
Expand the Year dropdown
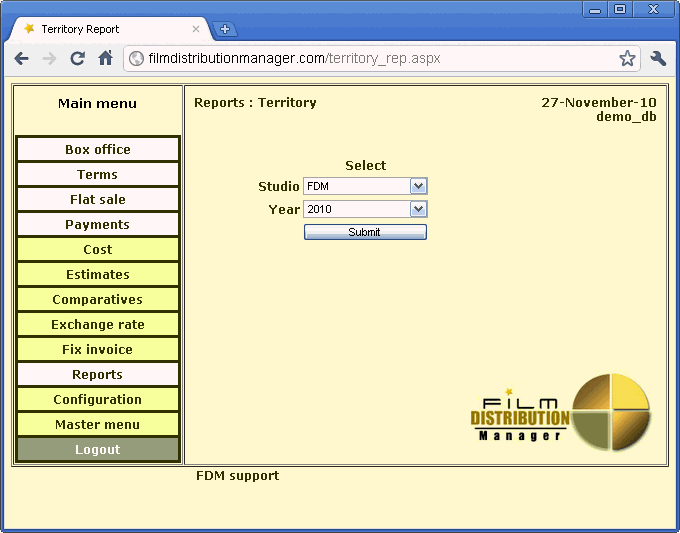pyautogui.click(x=418, y=209)
